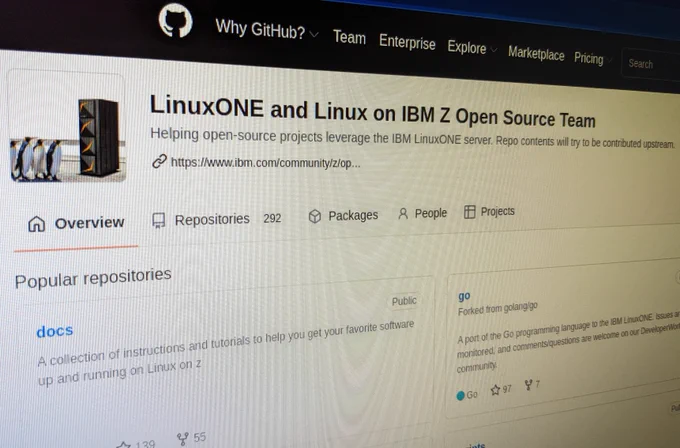Click the docs fork icon showing 55
680x448 pixels.
pos(183,439)
